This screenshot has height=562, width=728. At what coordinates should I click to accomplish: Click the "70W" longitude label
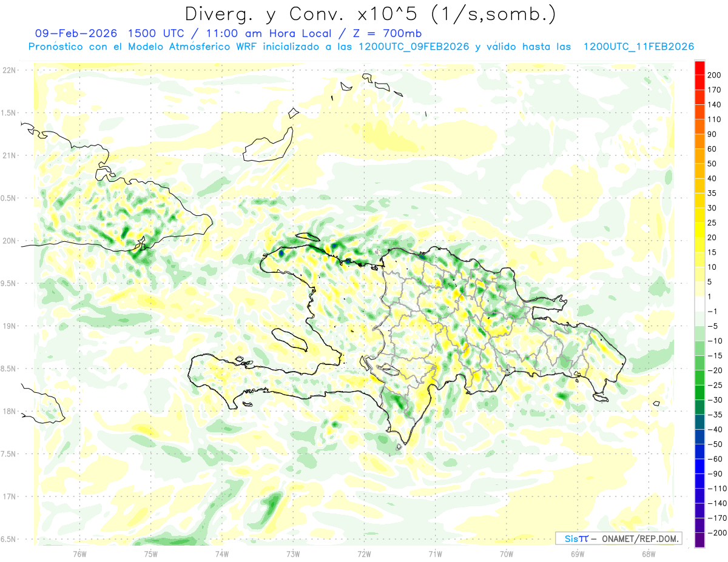click(506, 554)
